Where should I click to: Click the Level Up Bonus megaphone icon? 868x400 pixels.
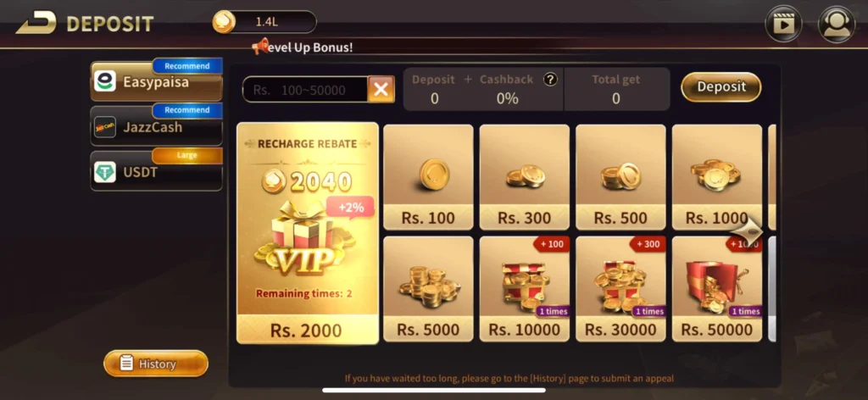point(259,47)
